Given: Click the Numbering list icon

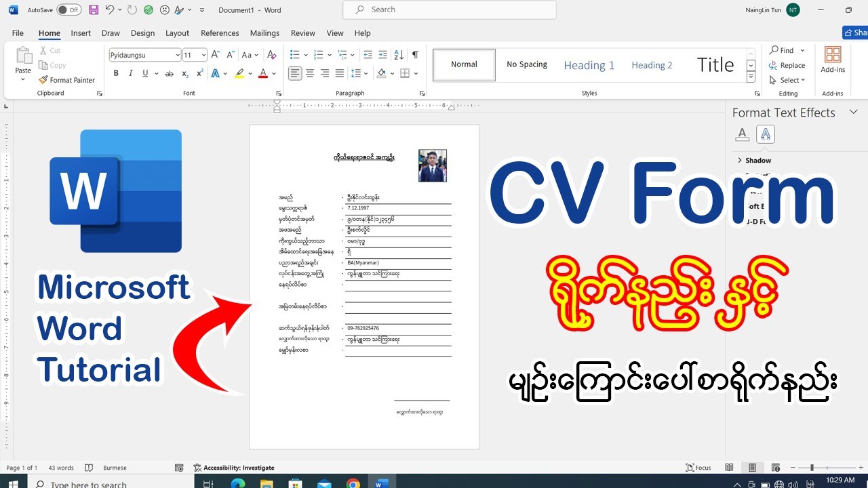Looking at the screenshot, I should [318, 55].
